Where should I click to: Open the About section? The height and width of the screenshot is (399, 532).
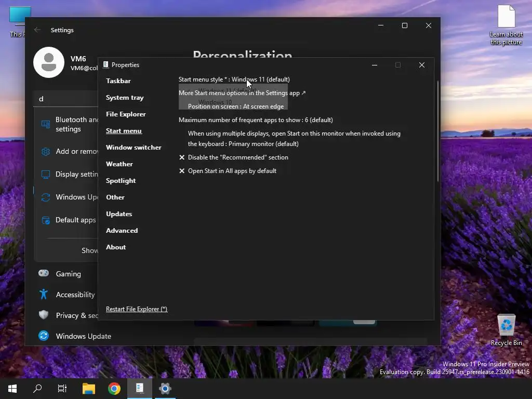point(116,247)
